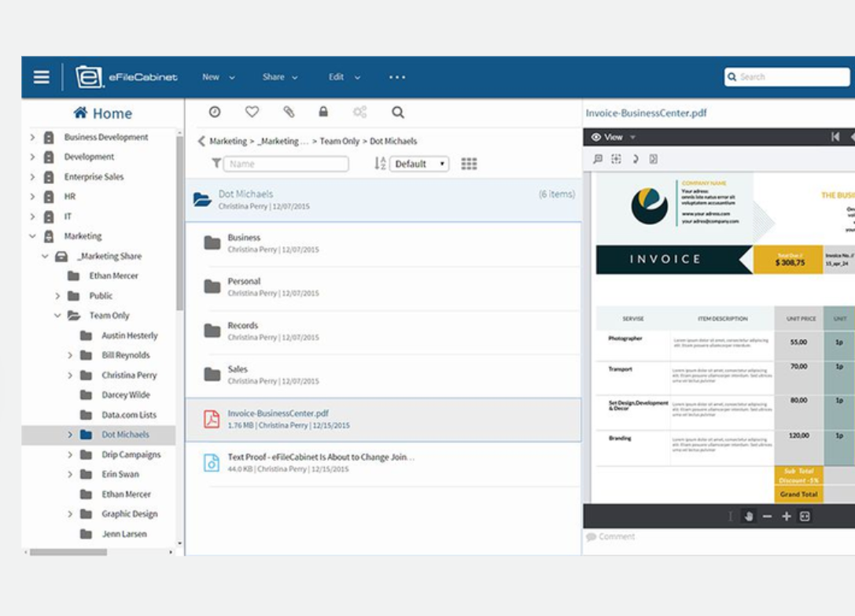
Task: Select Darcey Wilde folder
Action: [125, 395]
